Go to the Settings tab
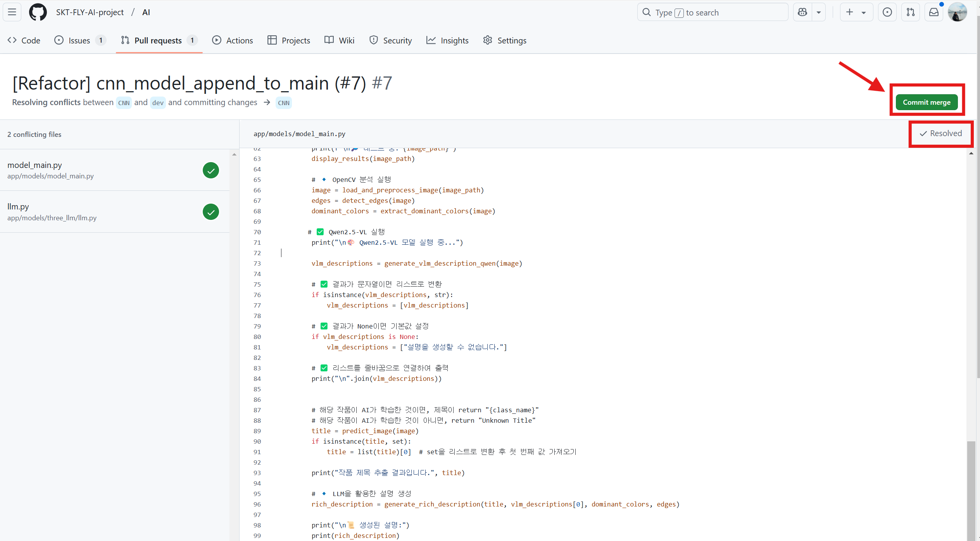 pyautogui.click(x=505, y=40)
